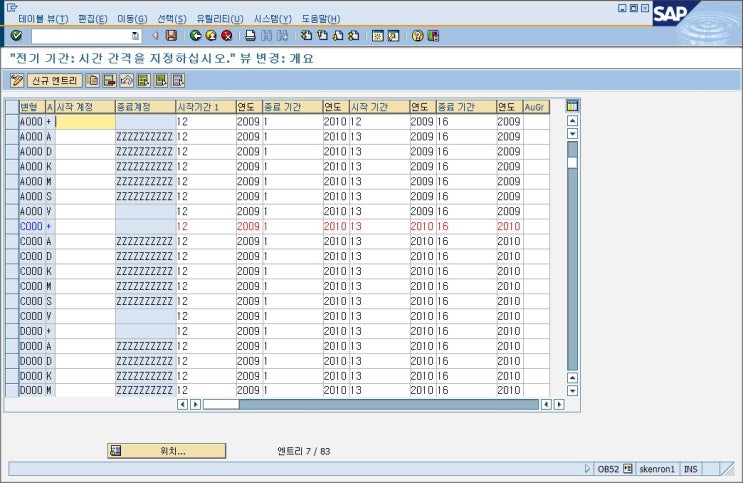Screen dimensions: 743x483
Task: Open Help with the question mark icon
Action: pyautogui.click(x=418, y=35)
